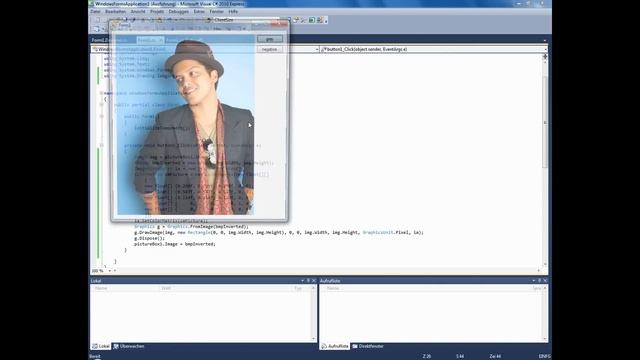This screenshot has width=640, height=360.
Task: Click the code editor horizontal scrollbar
Action: [x=327, y=271]
